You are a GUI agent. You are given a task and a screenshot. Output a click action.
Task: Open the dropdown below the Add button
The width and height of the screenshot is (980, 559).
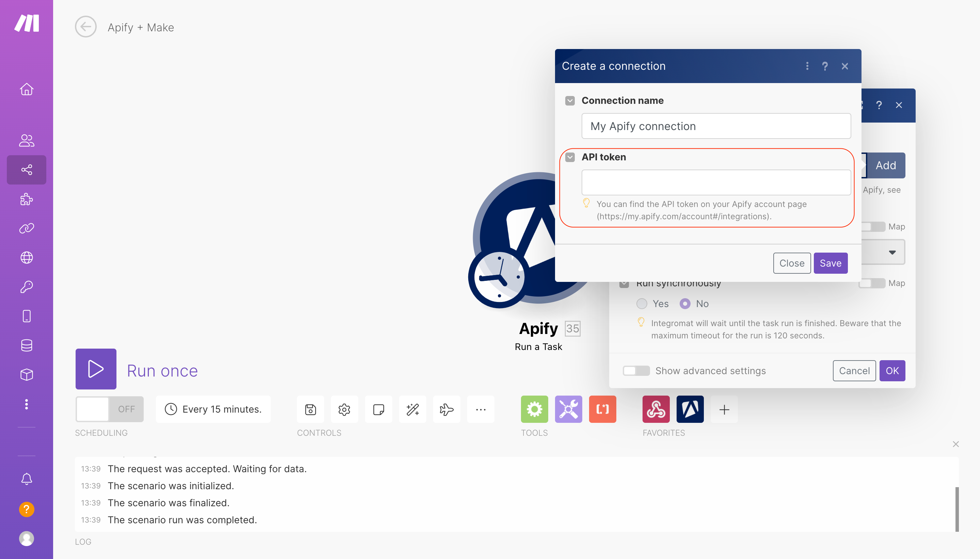(892, 252)
